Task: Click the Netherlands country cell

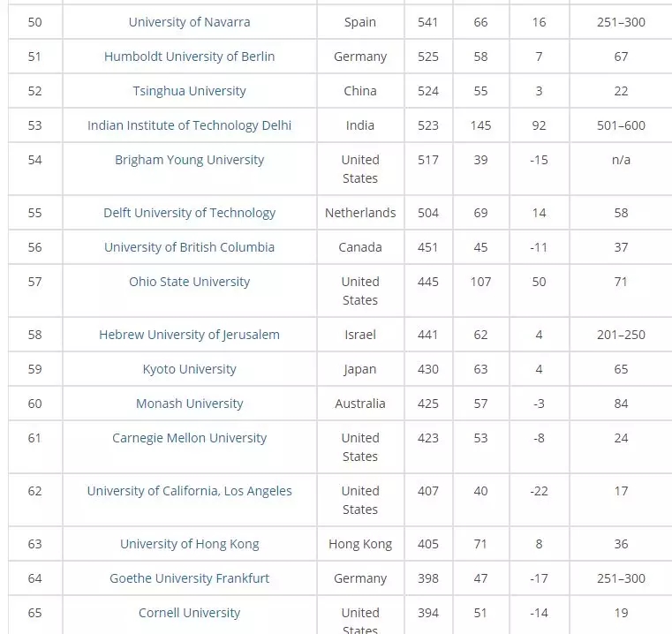Action: [x=360, y=213]
